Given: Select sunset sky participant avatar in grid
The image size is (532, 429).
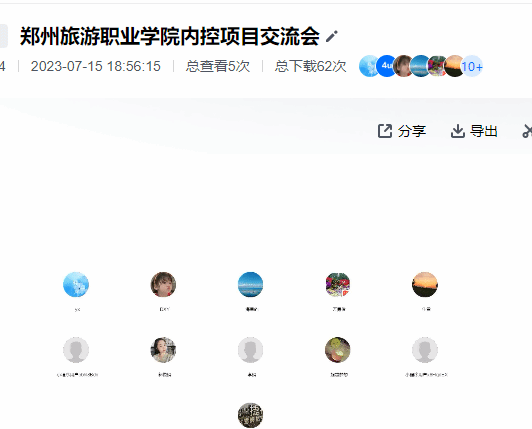Looking at the screenshot, I should 425,284.
